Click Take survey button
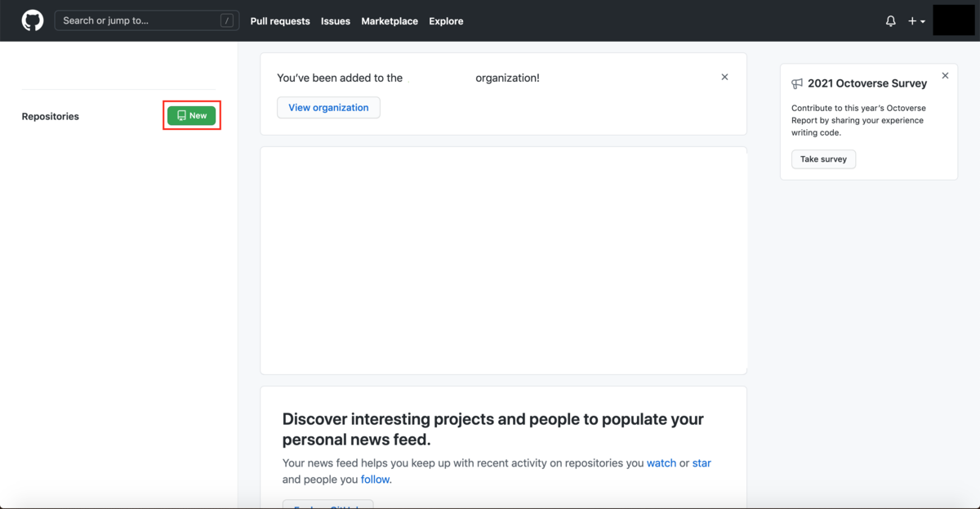This screenshot has height=509, width=980. 823,159
